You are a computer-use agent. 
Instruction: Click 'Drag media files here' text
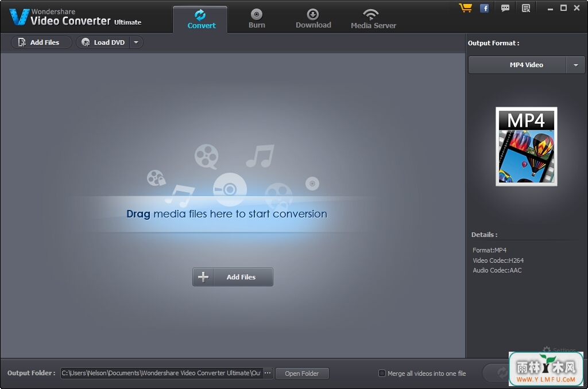click(x=226, y=214)
